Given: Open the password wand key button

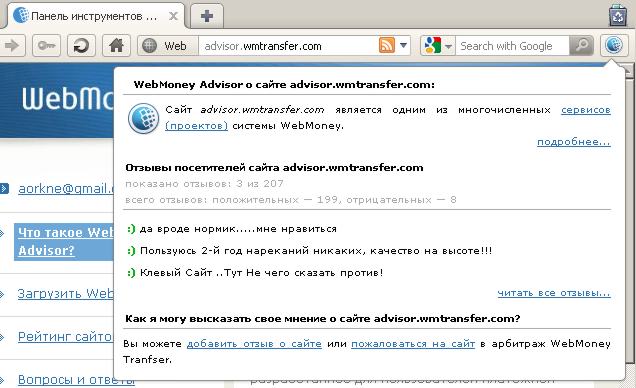Looking at the screenshot, I should [47, 45].
